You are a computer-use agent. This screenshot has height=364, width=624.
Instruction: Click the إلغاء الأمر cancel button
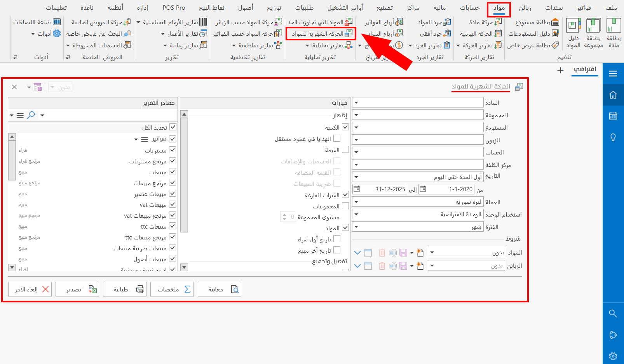click(x=30, y=289)
